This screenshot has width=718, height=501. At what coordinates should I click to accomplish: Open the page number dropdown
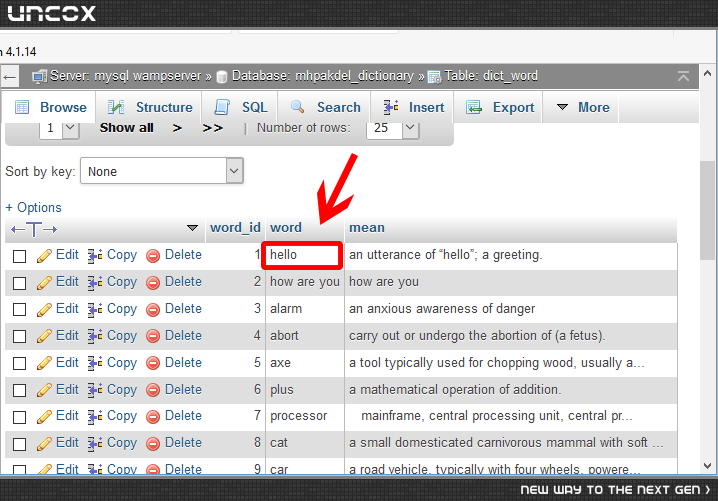pyautogui.click(x=60, y=128)
